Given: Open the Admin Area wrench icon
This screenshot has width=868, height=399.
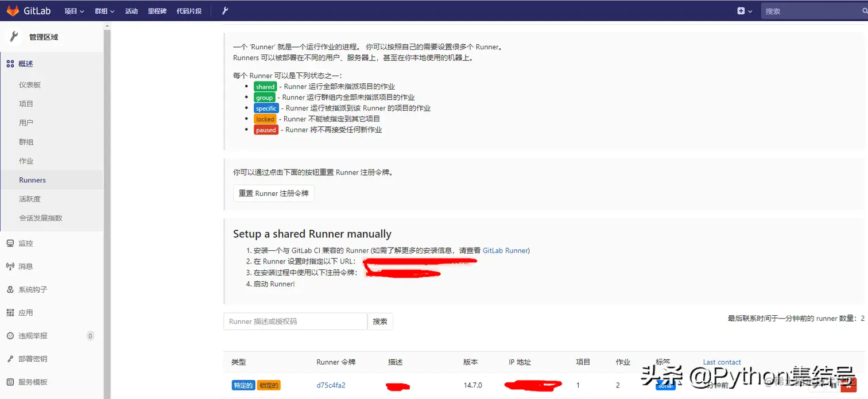Looking at the screenshot, I should point(224,10).
